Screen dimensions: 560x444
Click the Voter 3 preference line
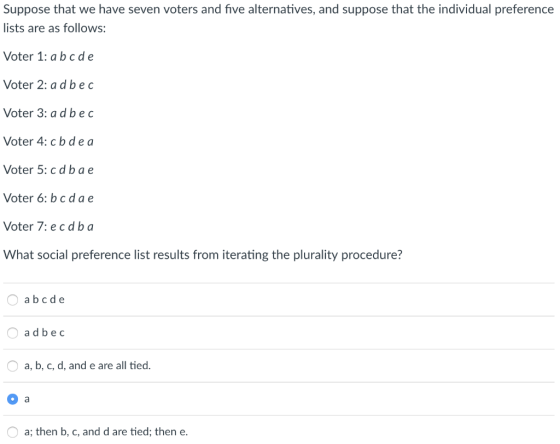click(49, 113)
